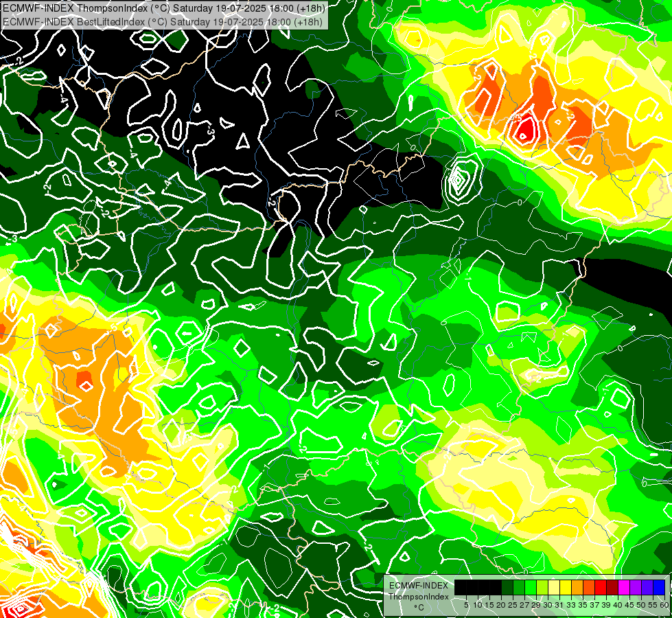
Task: Click the ThompsonIndex title line at top
Action: 165,8
